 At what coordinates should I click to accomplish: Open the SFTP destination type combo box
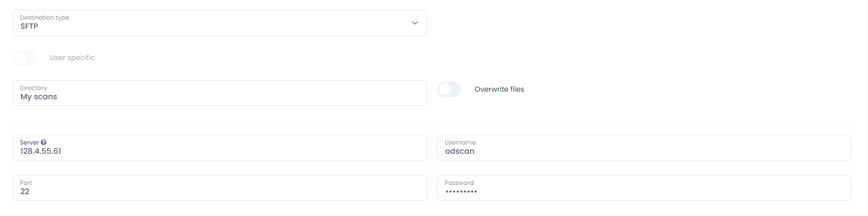tap(219, 23)
